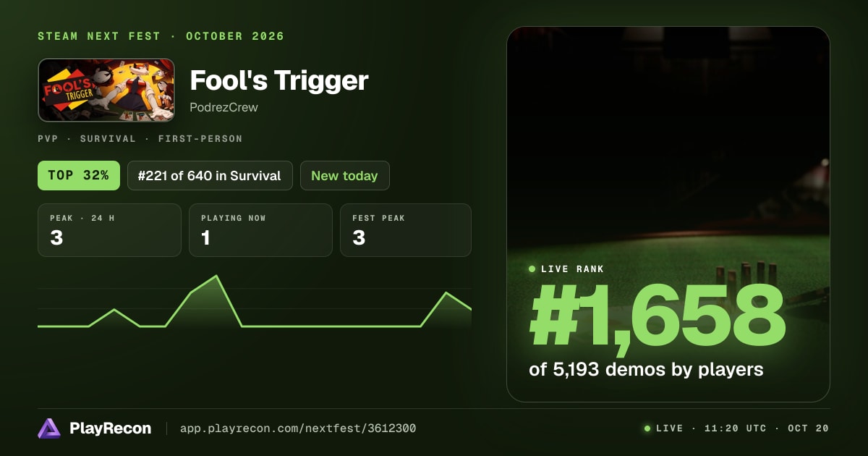The image size is (868, 456).
Task: Open the Peak 24 H stat card
Action: (109, 230)
